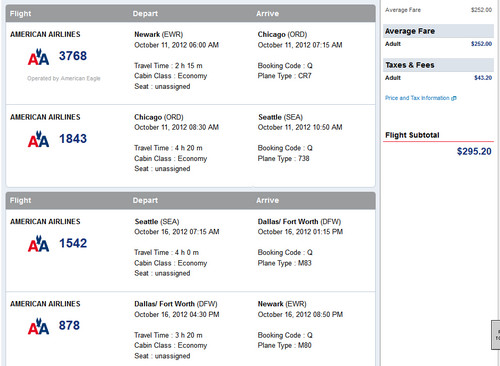Select flight number 878
The width and height of the screenshot is (500, 366).
(x=69, y=326)
